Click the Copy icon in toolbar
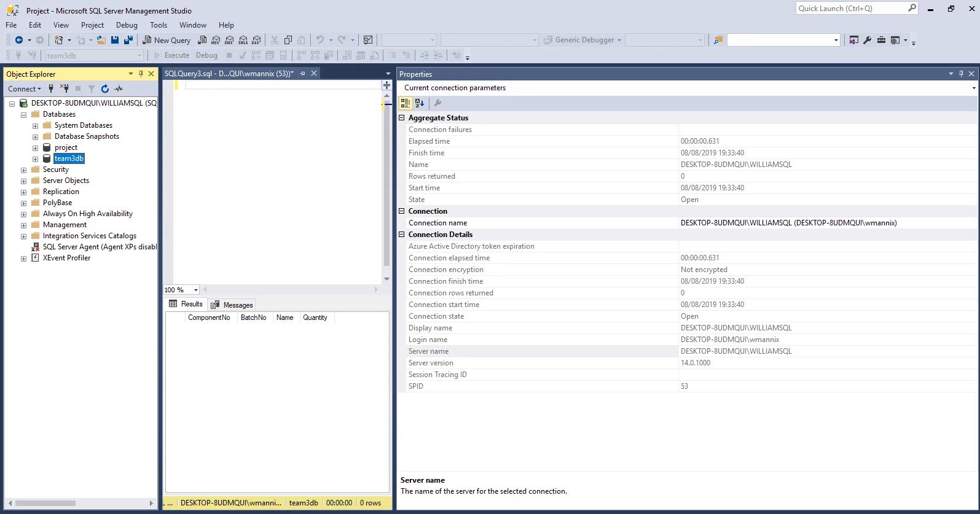The height and width of the screenshot is (514, 980). click(288, 40)
